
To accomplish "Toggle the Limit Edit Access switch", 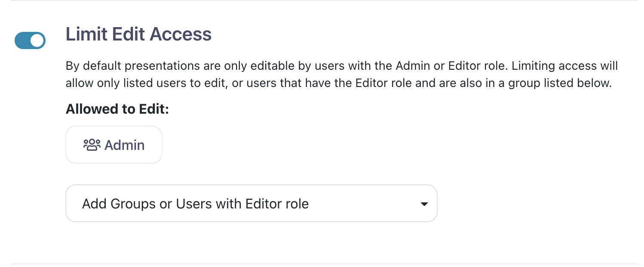I will tap(30, 40).
